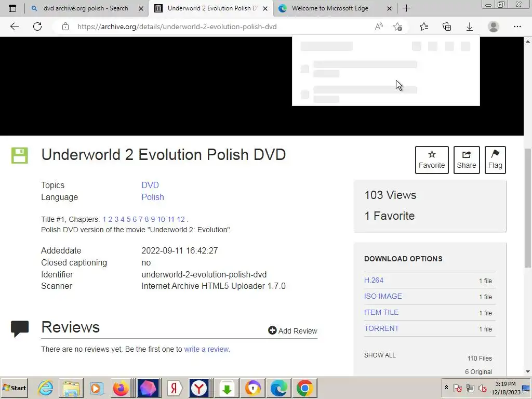Open the DVD topic link
The image size is (532, 399).
point(150,185)
